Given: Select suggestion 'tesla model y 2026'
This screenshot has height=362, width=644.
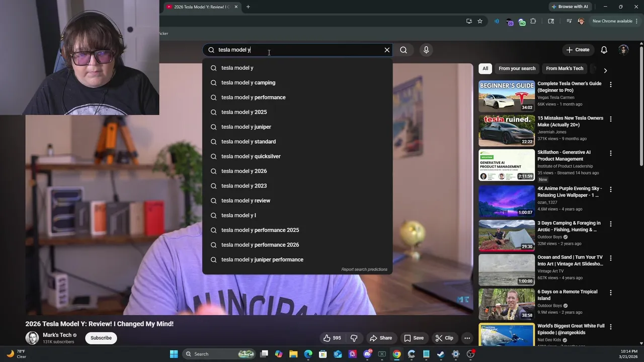Looking at the screenshot, I should 297,171.
